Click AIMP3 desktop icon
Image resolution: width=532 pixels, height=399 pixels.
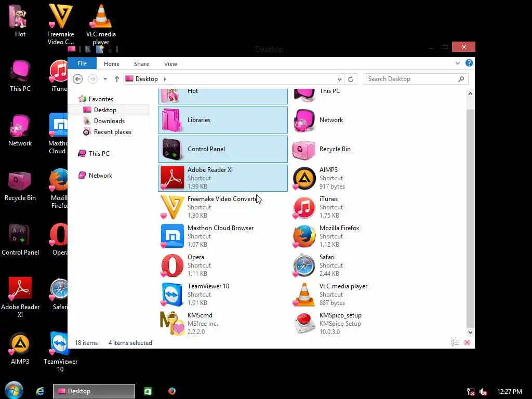(x=20, y=349)
